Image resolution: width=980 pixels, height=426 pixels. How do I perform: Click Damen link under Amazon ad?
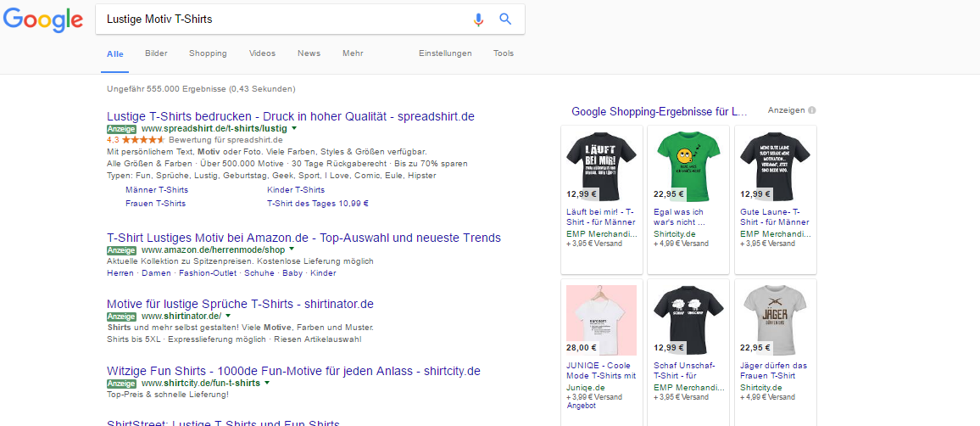pyautogui.click(x=156, y=273)
